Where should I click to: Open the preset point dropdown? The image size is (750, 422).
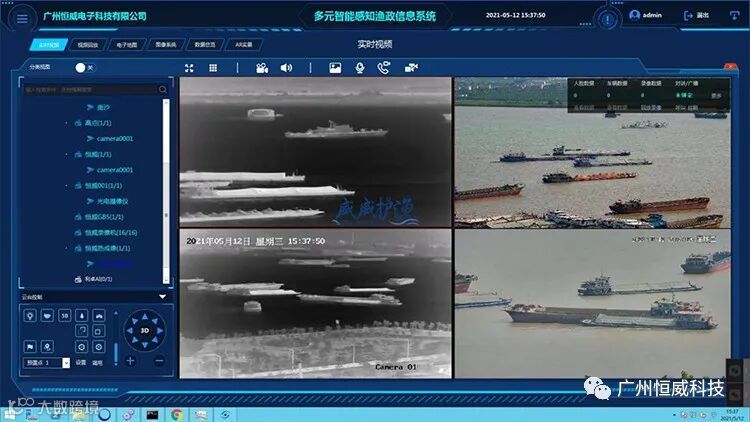point(66,363)
